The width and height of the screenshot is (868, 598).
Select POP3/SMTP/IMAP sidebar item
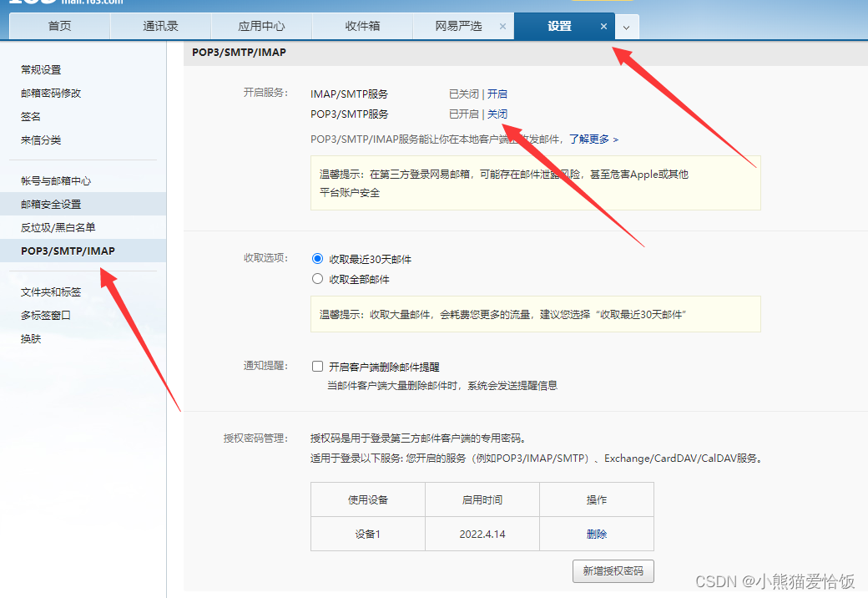click(x=83, y=251)
